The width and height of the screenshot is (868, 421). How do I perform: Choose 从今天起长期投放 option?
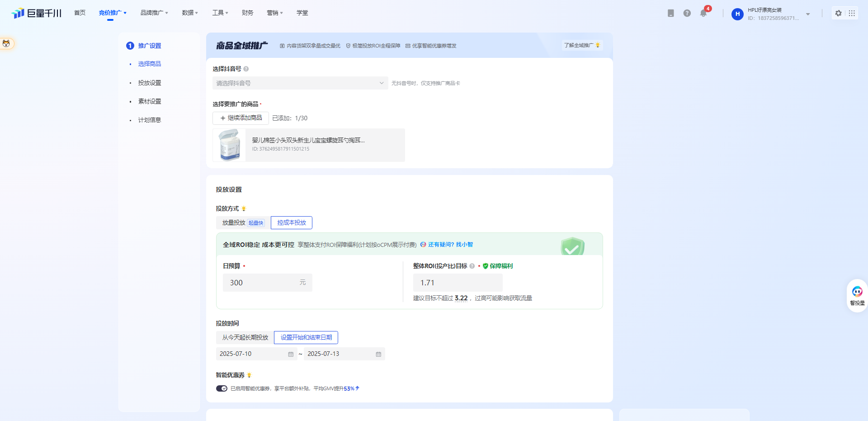tap(245, 337)
